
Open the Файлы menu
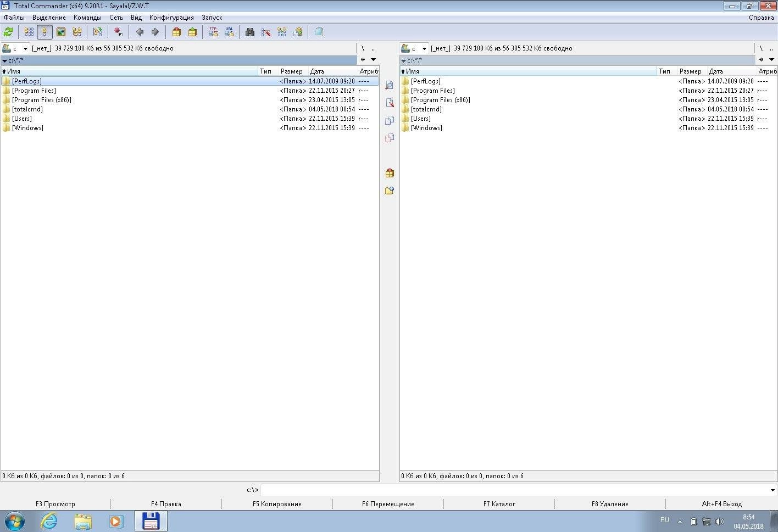click(14, 18)
